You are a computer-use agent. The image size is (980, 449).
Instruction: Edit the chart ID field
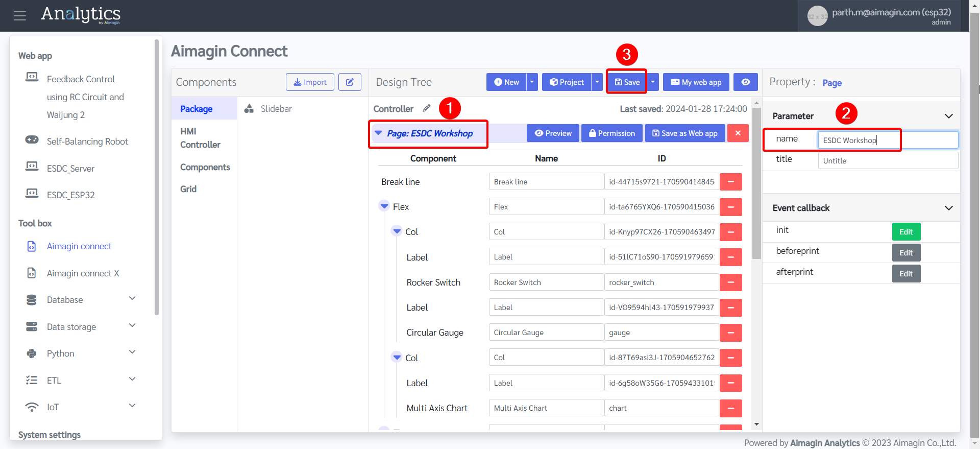(661, 408)
